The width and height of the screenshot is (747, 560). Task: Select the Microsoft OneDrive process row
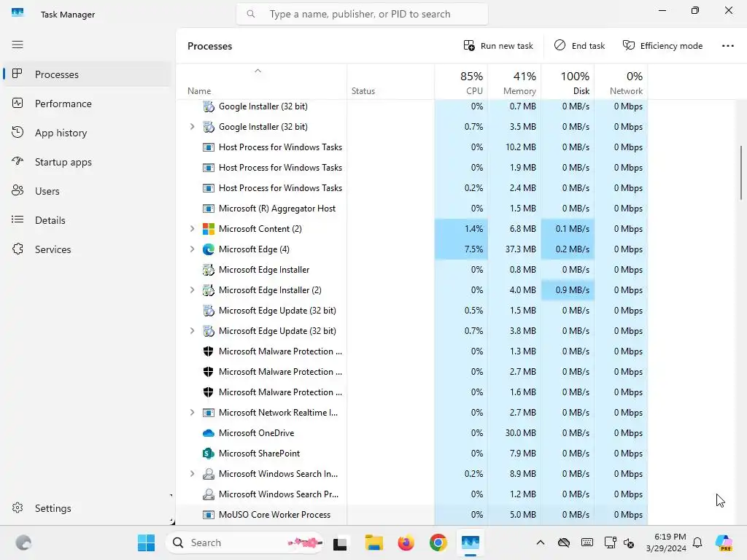point(411,433)
